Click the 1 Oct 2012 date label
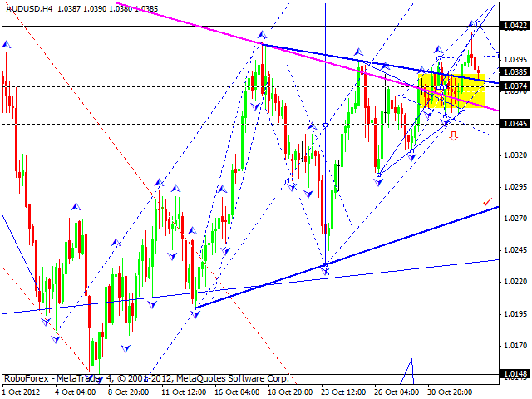Screen dimensions: 532x399 pyautogui.click(x=20, y=392)
